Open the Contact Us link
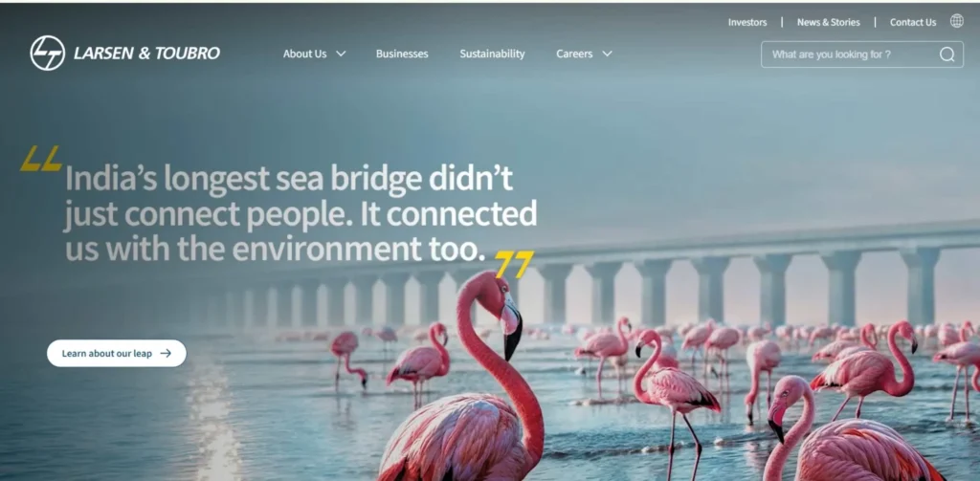Image resolution: width=980 pixels, height=481 pixels. (x=913, y=23)
